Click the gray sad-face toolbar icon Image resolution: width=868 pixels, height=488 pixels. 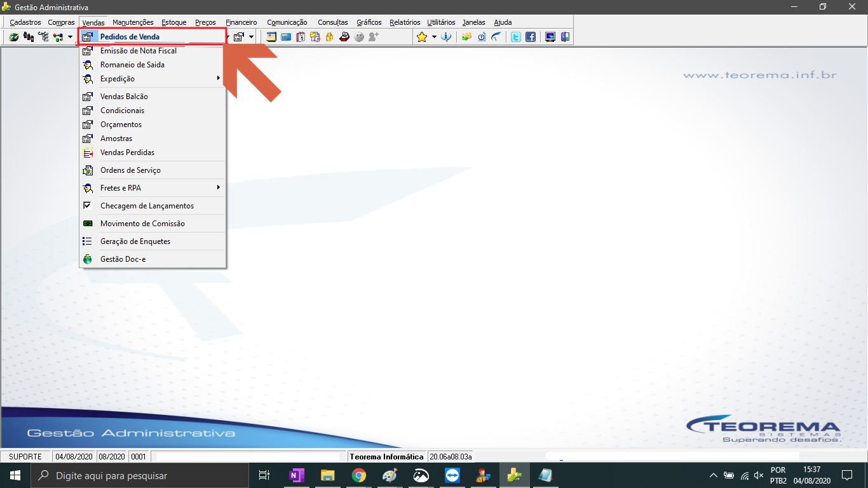[359, 37]
